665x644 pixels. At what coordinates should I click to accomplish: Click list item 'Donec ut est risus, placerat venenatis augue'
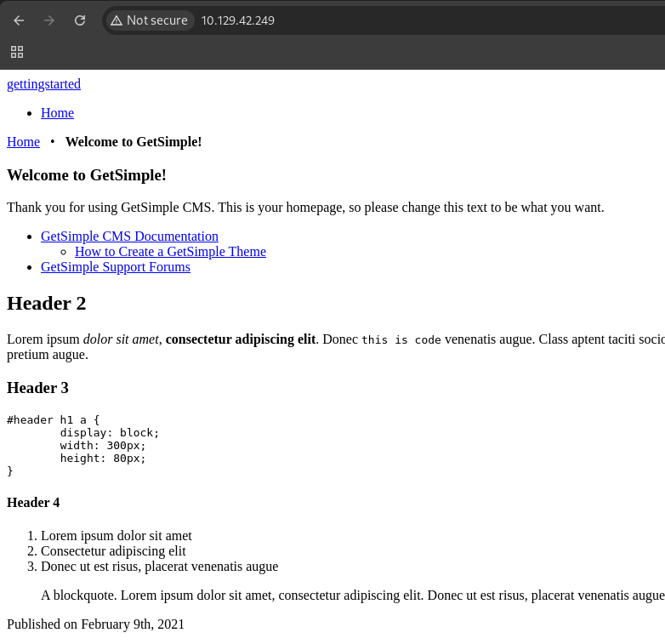click(160, 567)
